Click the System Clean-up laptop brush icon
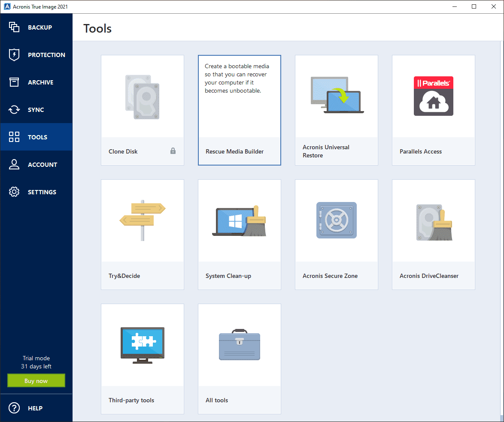The image size is (504, 422). (240, 221)
